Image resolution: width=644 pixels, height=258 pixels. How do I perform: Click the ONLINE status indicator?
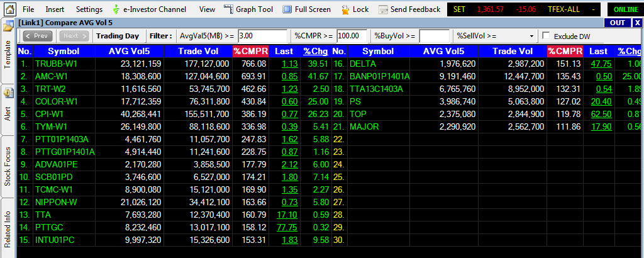point(626,9)
